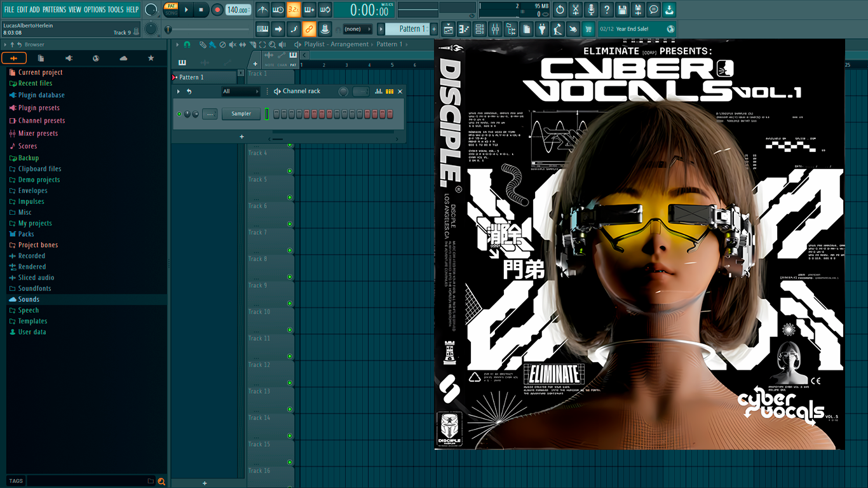Viewport: 868px width, 488px height.
Task: Click the shopping cart content library icon
Action: pos(588,29)
